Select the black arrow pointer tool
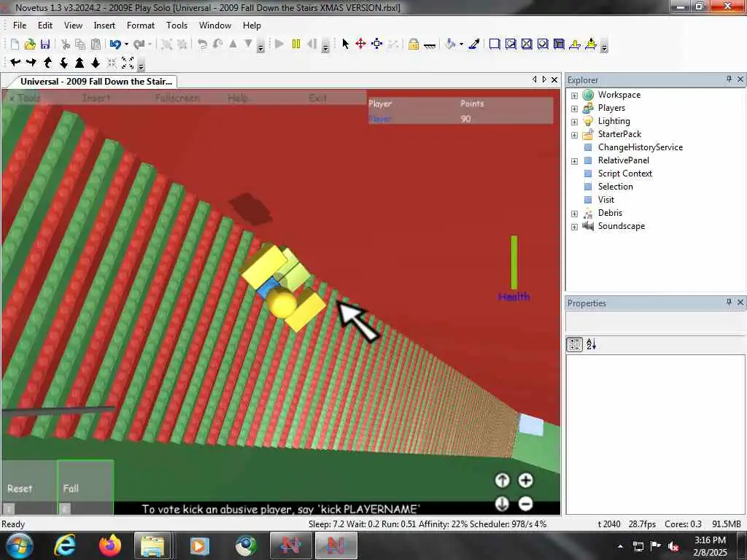Image resolution: width=747 pixels, height=560 pixels. tap(345, 44)
